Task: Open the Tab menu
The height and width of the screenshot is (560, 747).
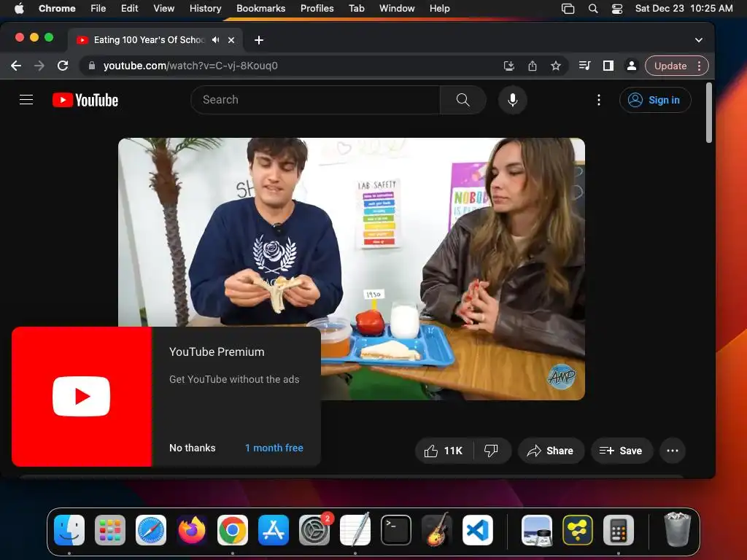Action: (356, 8)
